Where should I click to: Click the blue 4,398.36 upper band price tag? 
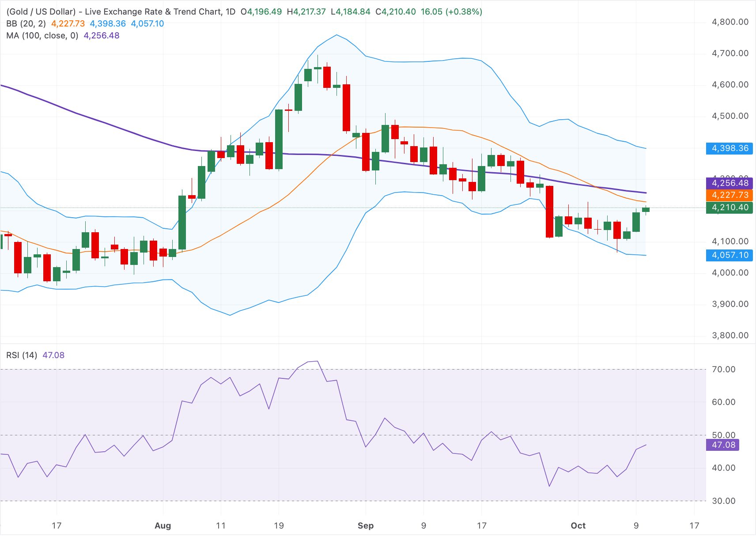729,148
